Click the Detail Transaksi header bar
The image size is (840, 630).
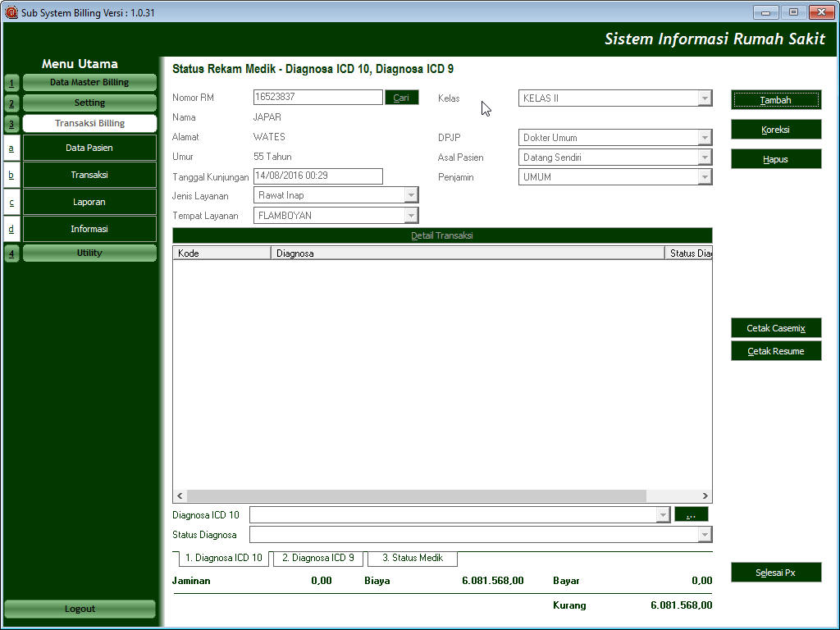point(442,235)
